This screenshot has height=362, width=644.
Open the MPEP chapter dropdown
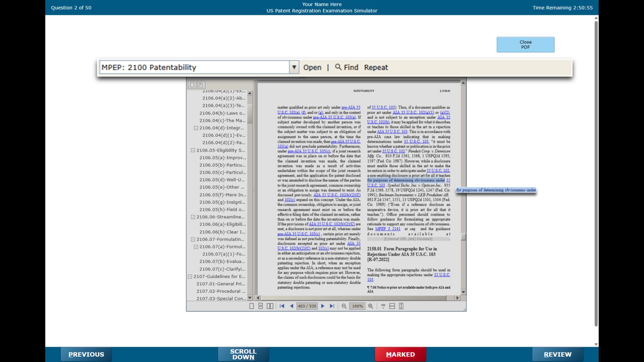coord(294,67)
